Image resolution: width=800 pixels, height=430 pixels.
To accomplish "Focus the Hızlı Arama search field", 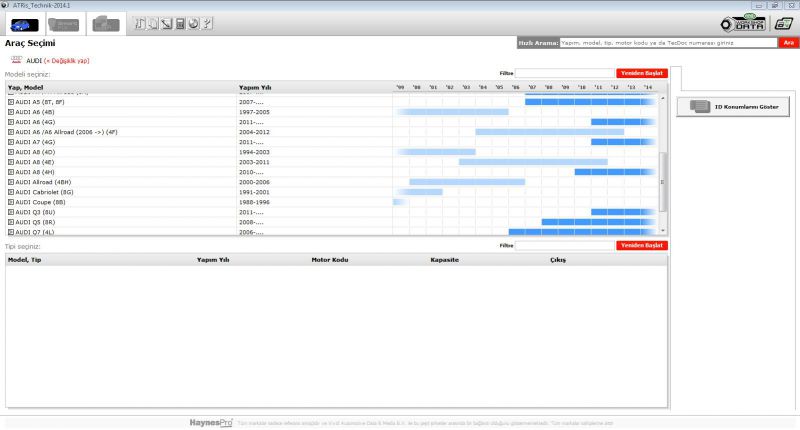I will coord(668,43).
